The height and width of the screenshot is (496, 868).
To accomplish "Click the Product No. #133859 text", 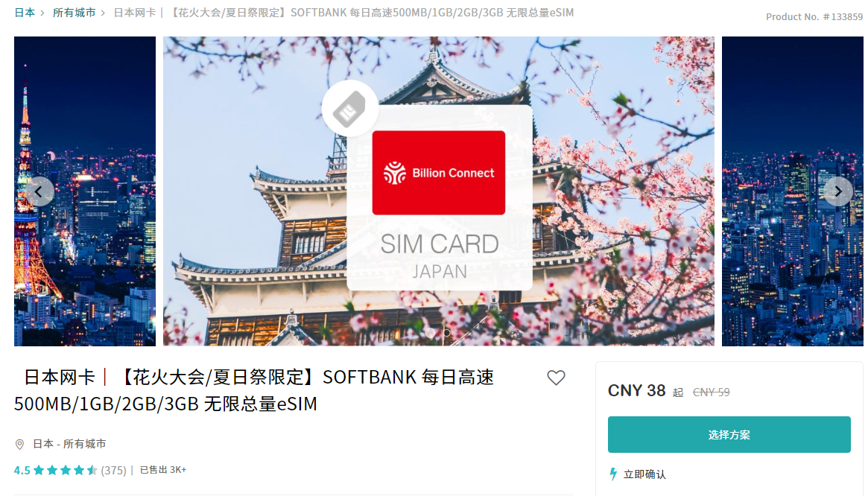I will coord(814,16).
